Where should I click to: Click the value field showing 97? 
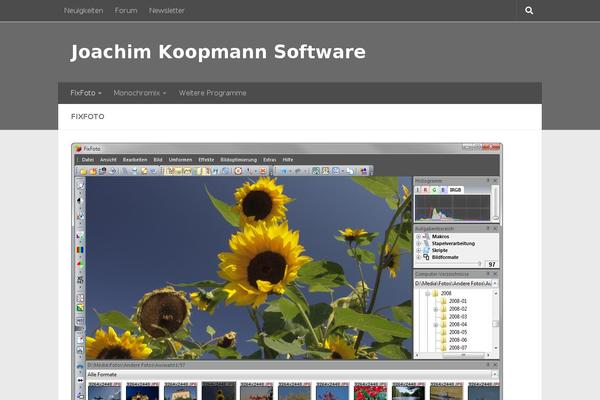click(492, 264)
